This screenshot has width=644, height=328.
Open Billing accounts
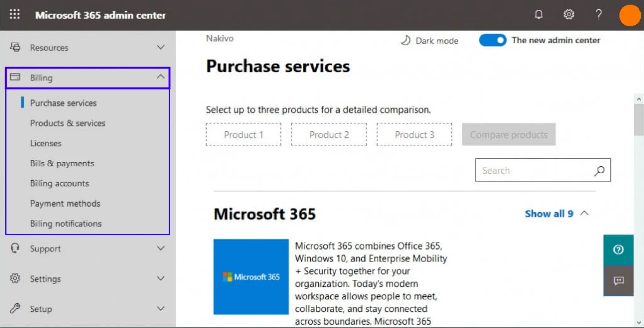pyautogui.click(x=59, y=183)
